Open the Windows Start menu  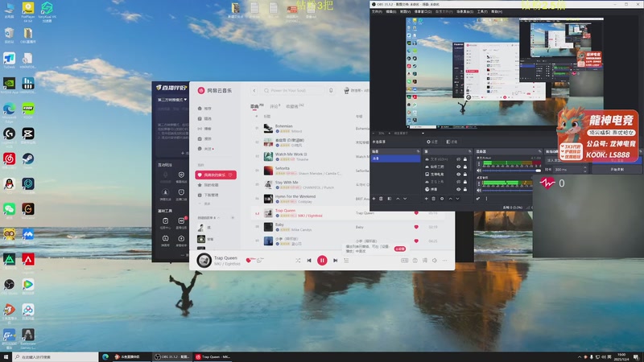6,356
